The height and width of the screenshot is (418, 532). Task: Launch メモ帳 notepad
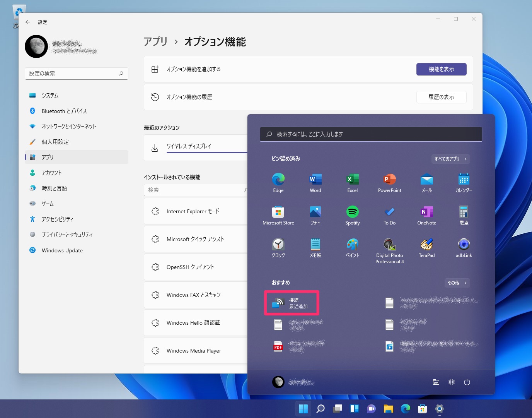coord(315,248)
